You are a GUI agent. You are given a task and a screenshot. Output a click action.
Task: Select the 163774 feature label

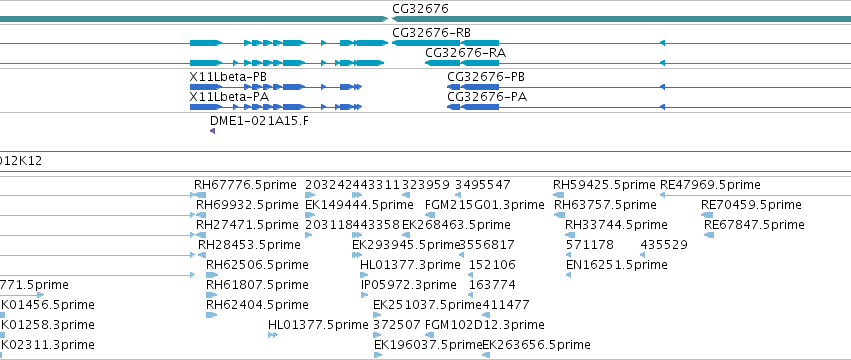492,285
